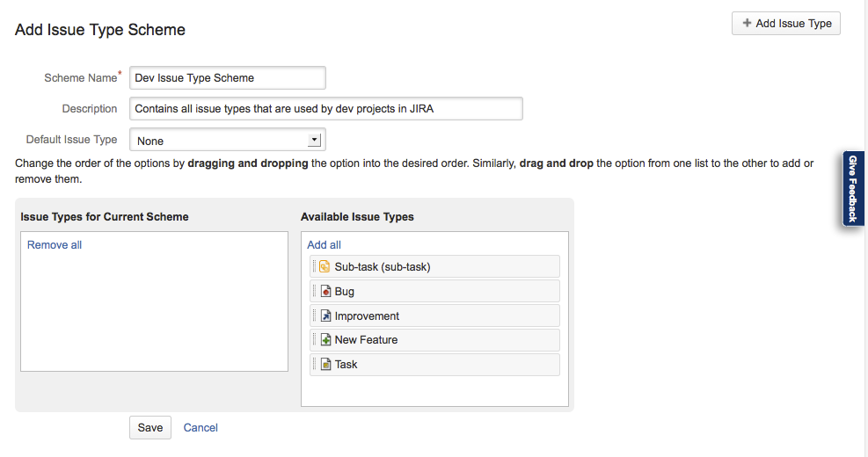Click the Task issue type icon

[x=325, y=365]
